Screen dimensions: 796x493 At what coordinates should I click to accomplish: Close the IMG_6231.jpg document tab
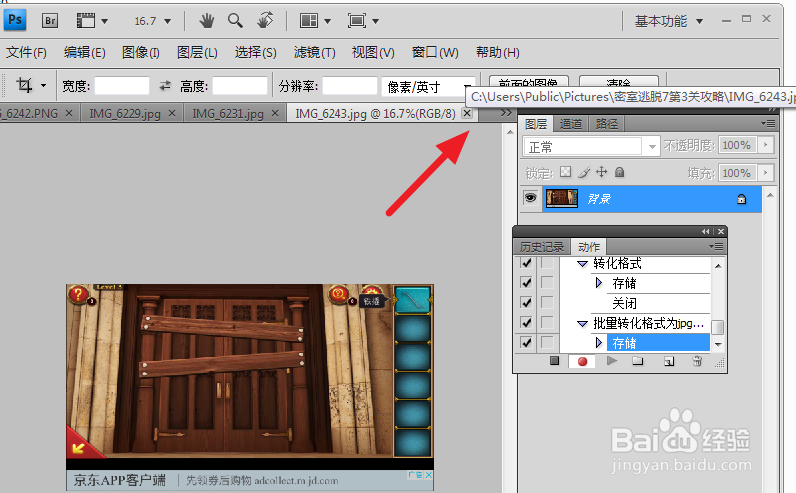click(275, 113)
